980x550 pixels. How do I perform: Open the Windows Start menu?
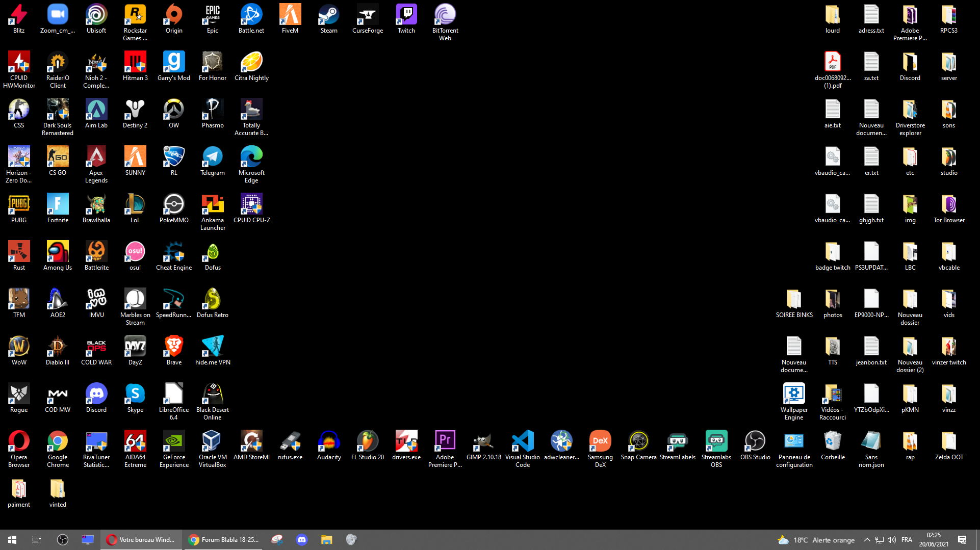coord(12,540)
